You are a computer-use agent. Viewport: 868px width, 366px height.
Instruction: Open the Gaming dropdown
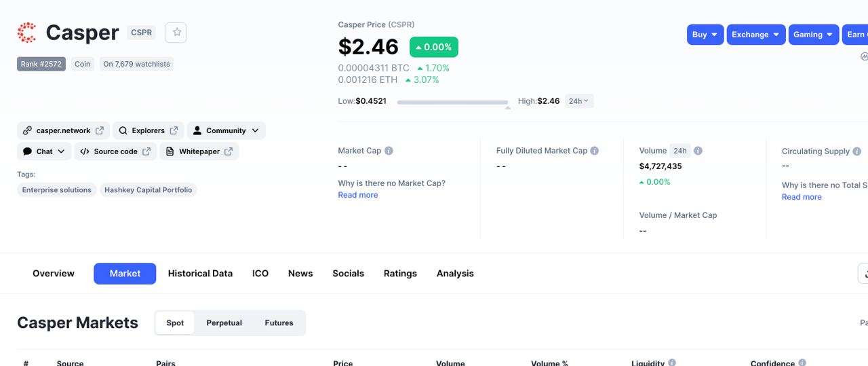tap(814, 35)
